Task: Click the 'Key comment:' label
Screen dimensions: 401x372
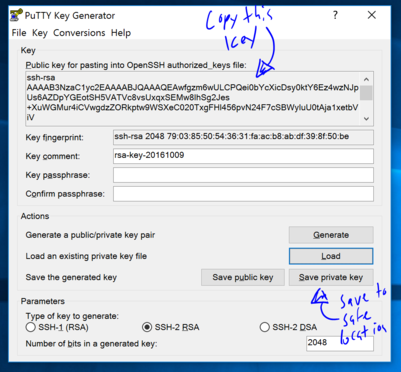Action: tap(53, 156)
